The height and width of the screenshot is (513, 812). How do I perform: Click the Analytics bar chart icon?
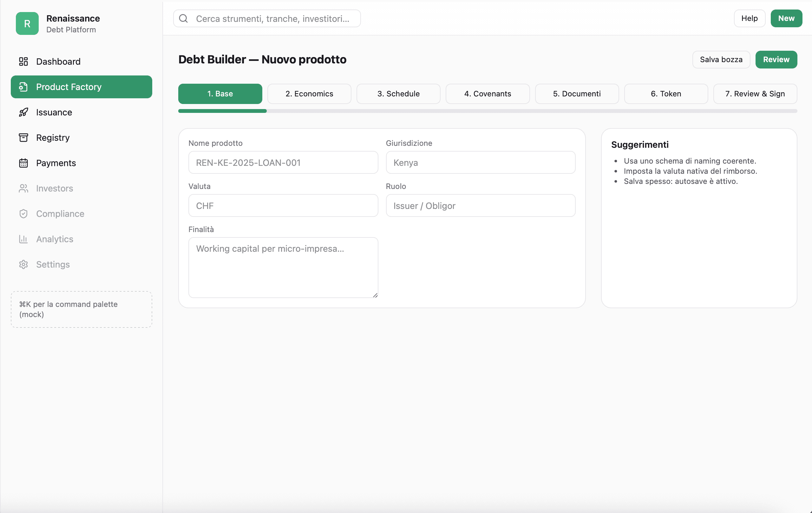(x=23, y=239)
